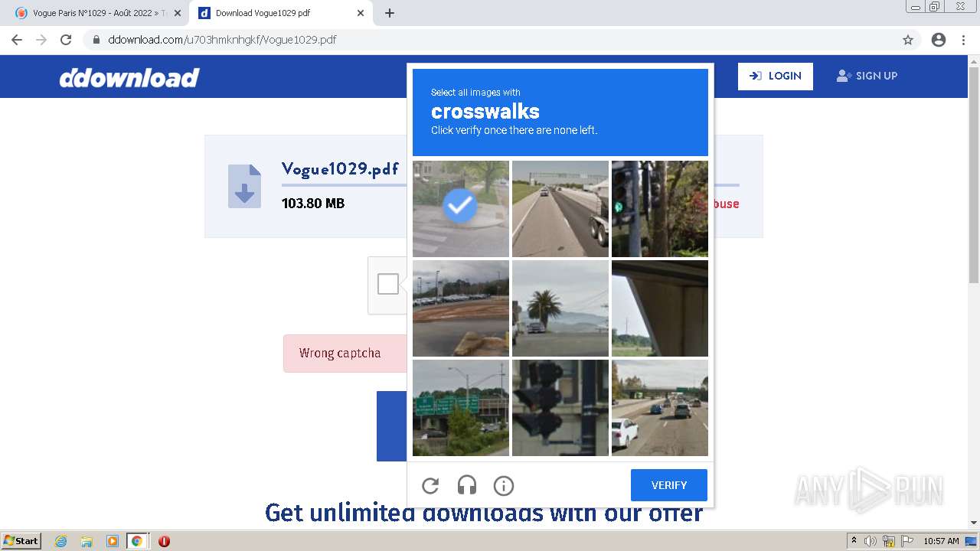Click the red abuse report link

[x=726, y=204]
